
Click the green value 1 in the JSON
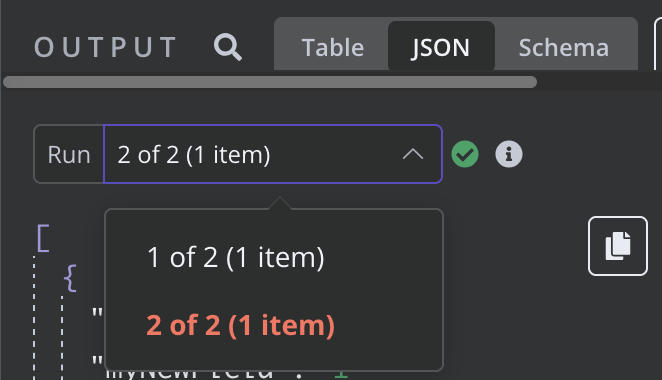click(341, 374)
